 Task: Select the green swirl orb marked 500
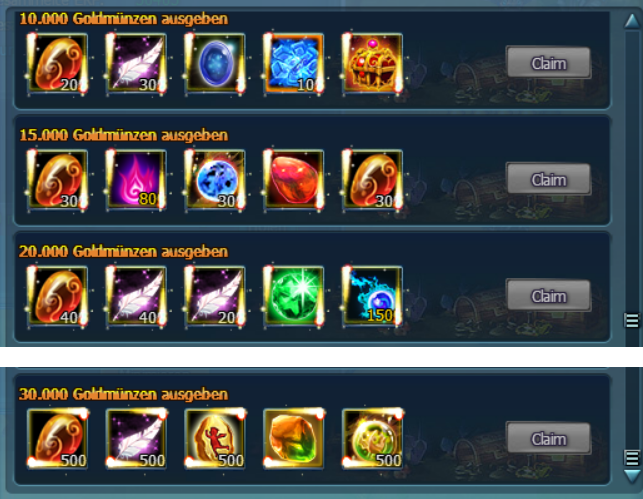(372, 438)
